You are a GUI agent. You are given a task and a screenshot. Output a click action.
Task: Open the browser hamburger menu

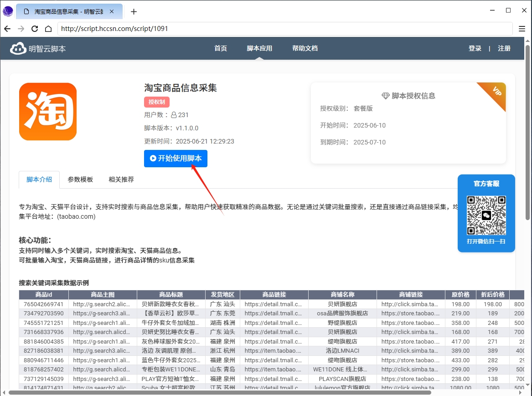tap(522, 29)
